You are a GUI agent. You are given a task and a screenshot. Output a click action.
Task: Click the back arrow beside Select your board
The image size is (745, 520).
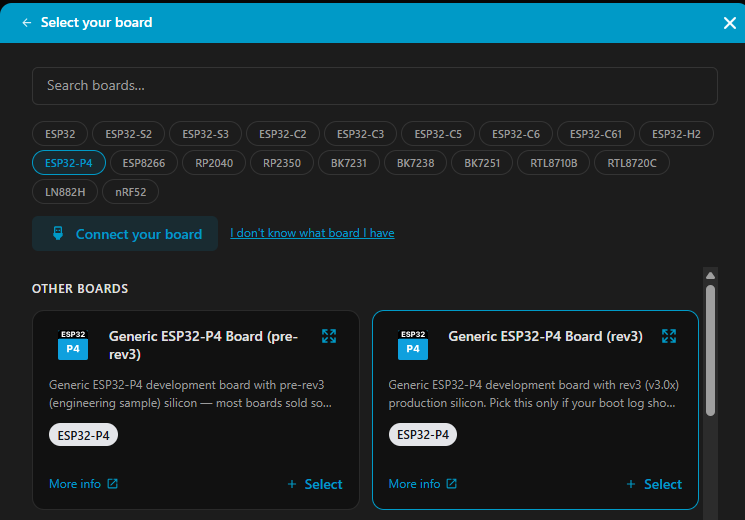[x=27, y=23]
